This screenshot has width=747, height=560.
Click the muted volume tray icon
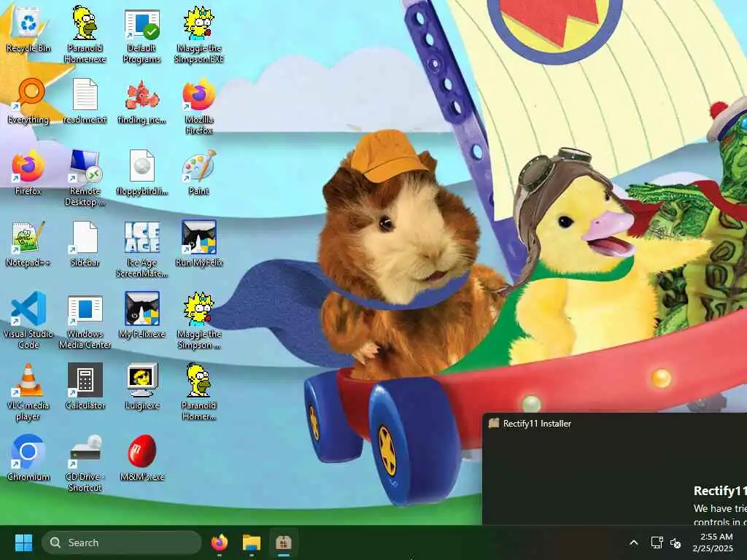(x=676, y=542)
